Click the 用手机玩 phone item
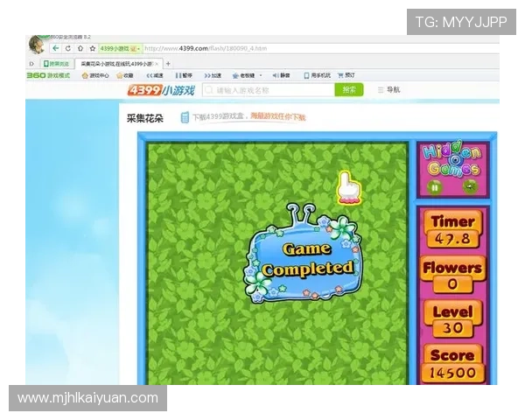Viewport: 525px width, 420px height. pos(317,76)
